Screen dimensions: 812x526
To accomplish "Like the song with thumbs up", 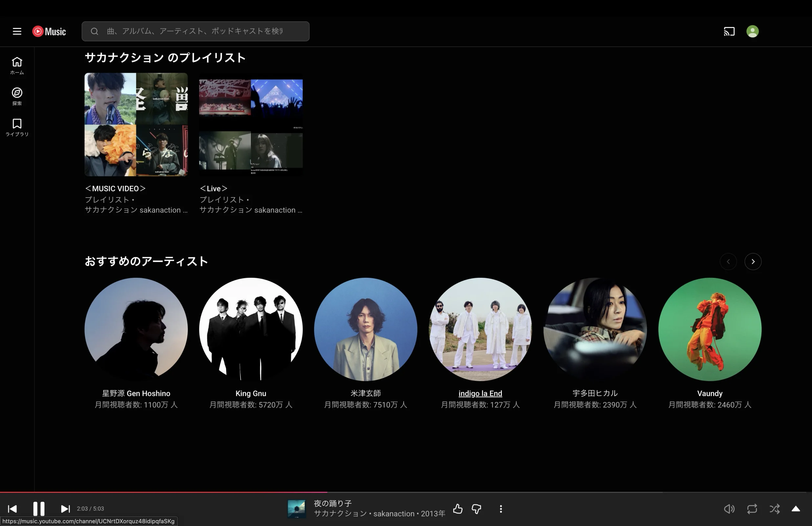I will 458,509.
